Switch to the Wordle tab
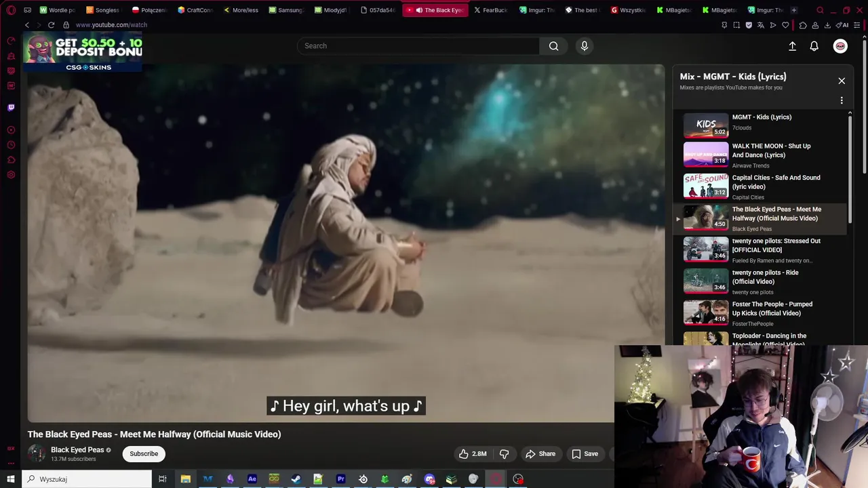 pyautogui.click(x=57, y=10)
